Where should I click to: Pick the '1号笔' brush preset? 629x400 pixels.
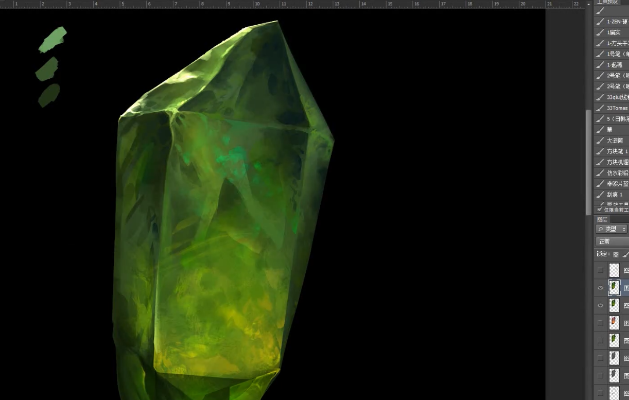coord(612,54)
